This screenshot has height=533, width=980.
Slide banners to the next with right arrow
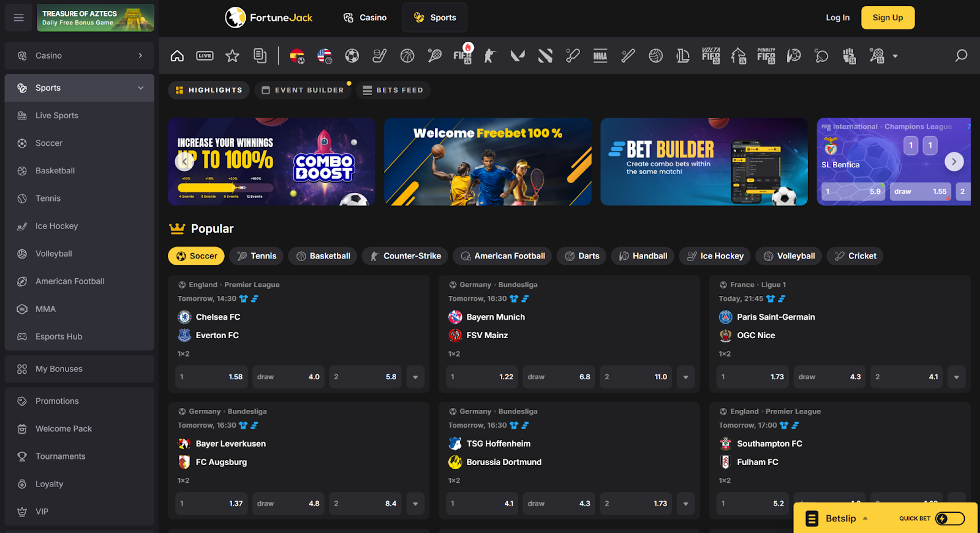click(954, 162)
